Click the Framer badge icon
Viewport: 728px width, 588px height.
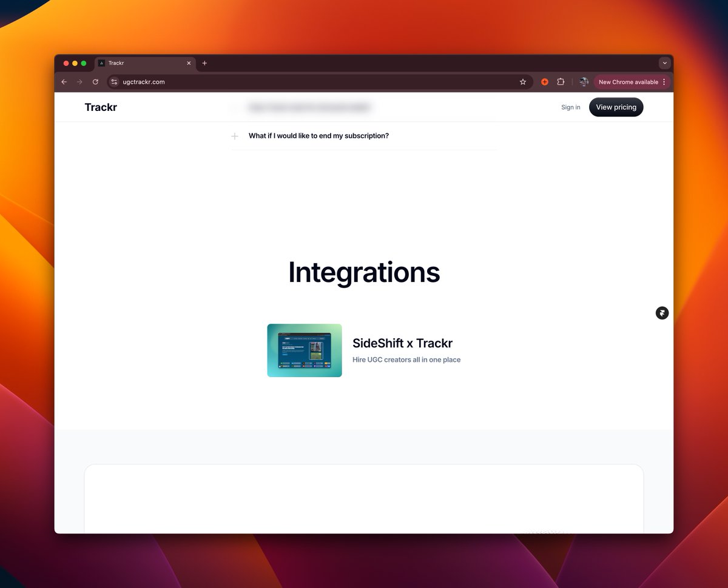click(x=662, y=313)
